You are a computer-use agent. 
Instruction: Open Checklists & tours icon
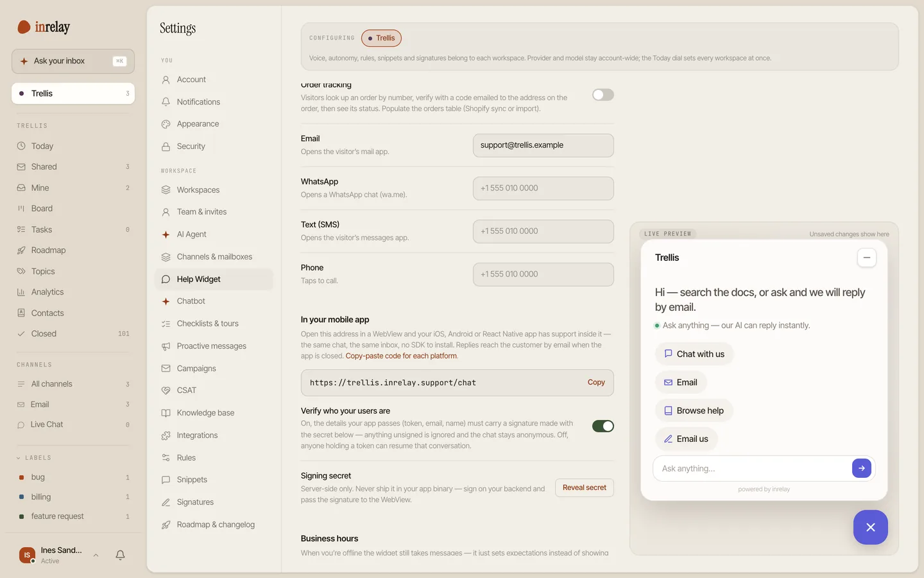166,324
